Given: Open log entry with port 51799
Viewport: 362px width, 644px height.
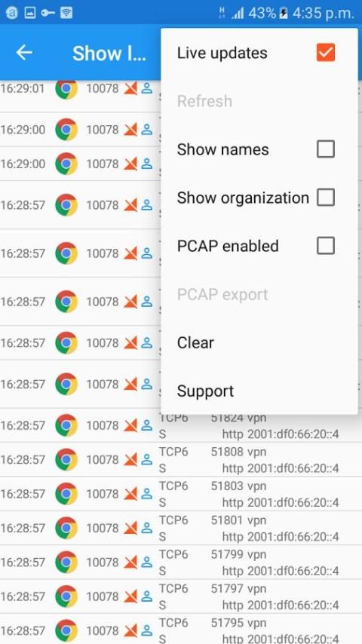Looking at the screenshot, I should 181,563.
